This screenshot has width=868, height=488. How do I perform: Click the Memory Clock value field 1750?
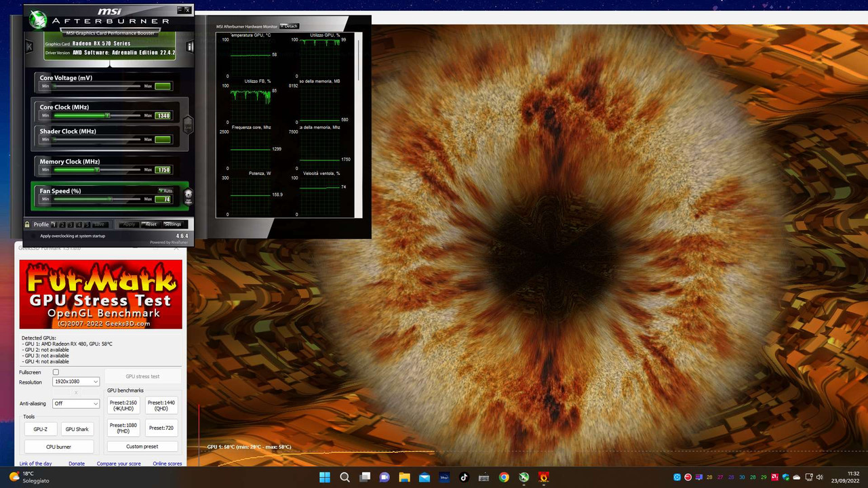tap(163, 169)
